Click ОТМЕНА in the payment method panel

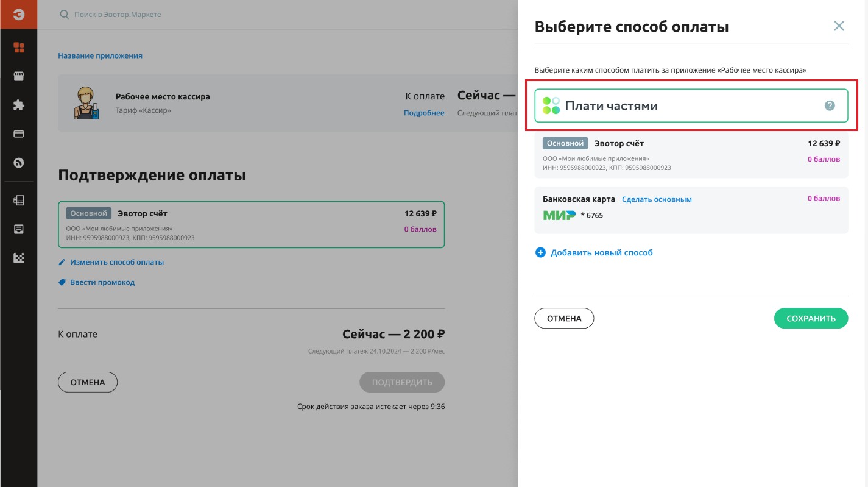tap(564, 318)
